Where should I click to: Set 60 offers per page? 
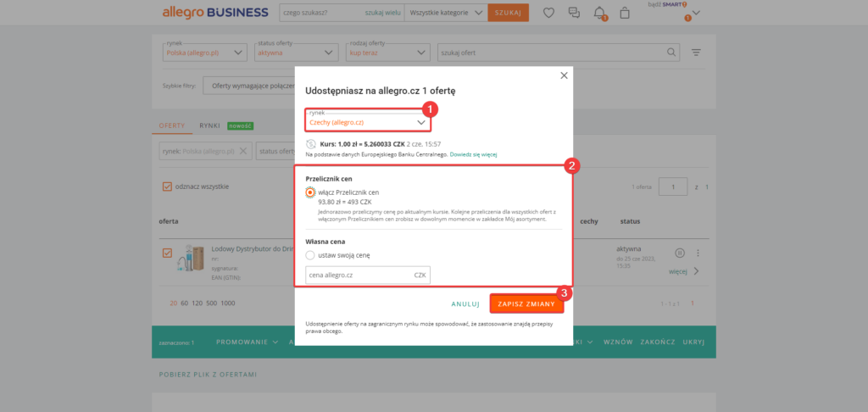pos(184,303)
